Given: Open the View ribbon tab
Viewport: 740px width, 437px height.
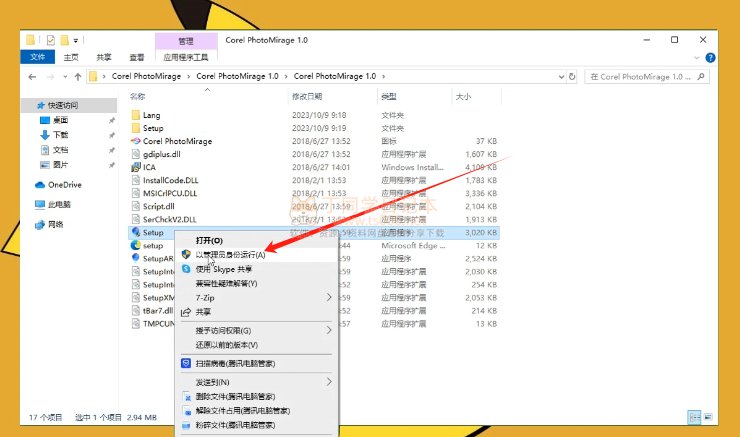Looking at the screenshot, I should (137, 57).
